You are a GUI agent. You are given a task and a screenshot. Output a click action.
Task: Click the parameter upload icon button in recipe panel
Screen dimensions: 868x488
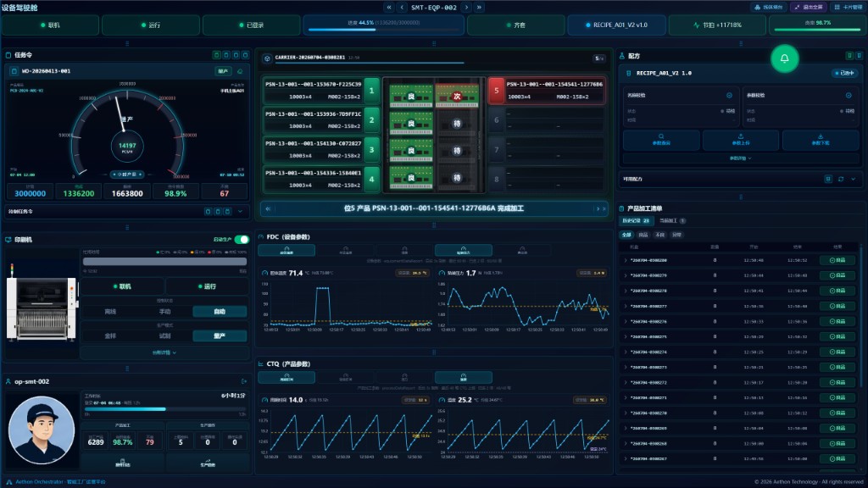pos(741,140)
